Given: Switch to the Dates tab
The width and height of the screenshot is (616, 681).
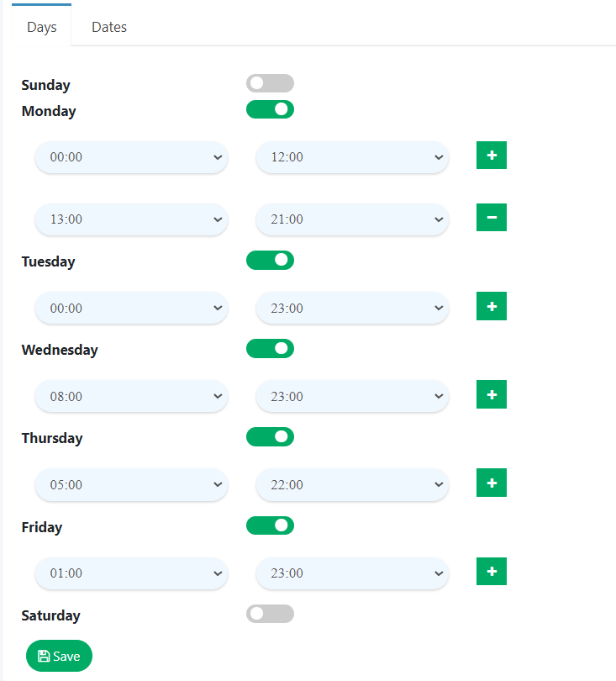Looking at the screenshot, I should pyautogui.click(x=109, y=27).
